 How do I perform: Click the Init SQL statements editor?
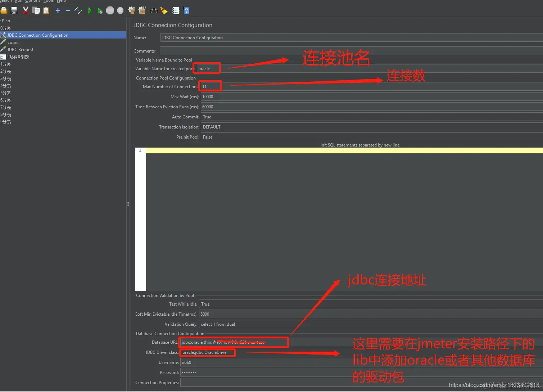tap(344, 219)
